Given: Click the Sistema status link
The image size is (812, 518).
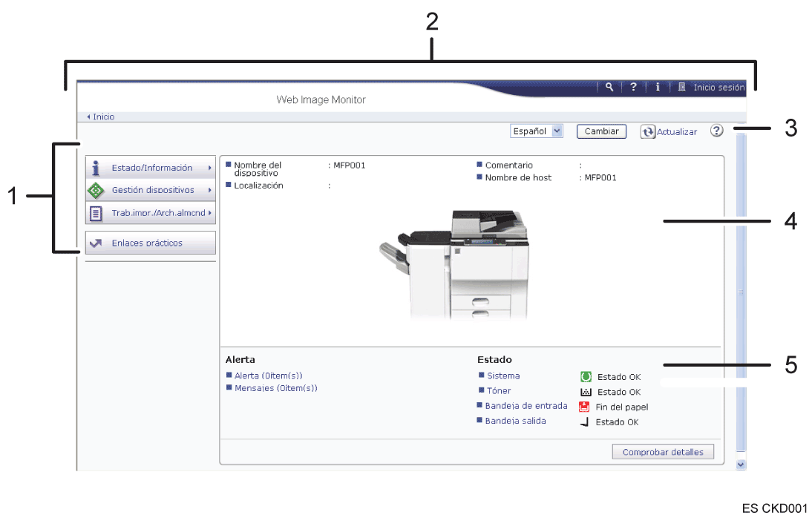Looking at the screenshot, I should pyautogui.click(x=503, y=376).
